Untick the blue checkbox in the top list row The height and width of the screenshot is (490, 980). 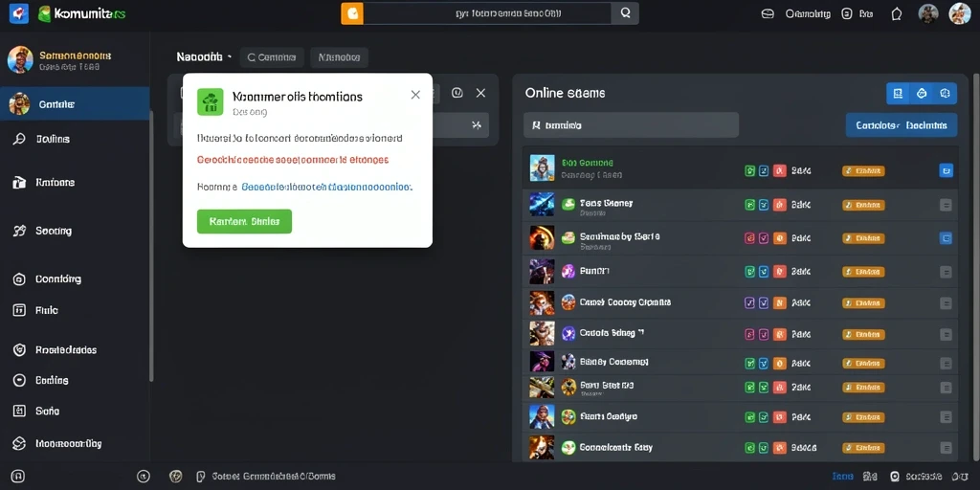(946, 170)
